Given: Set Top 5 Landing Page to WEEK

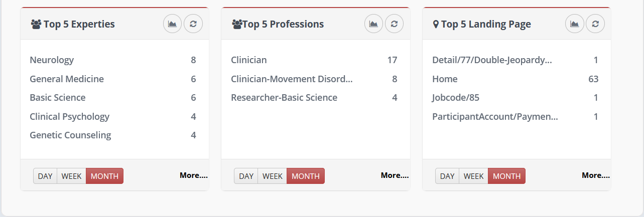Looking at the screenshot, I should point(474,176).
